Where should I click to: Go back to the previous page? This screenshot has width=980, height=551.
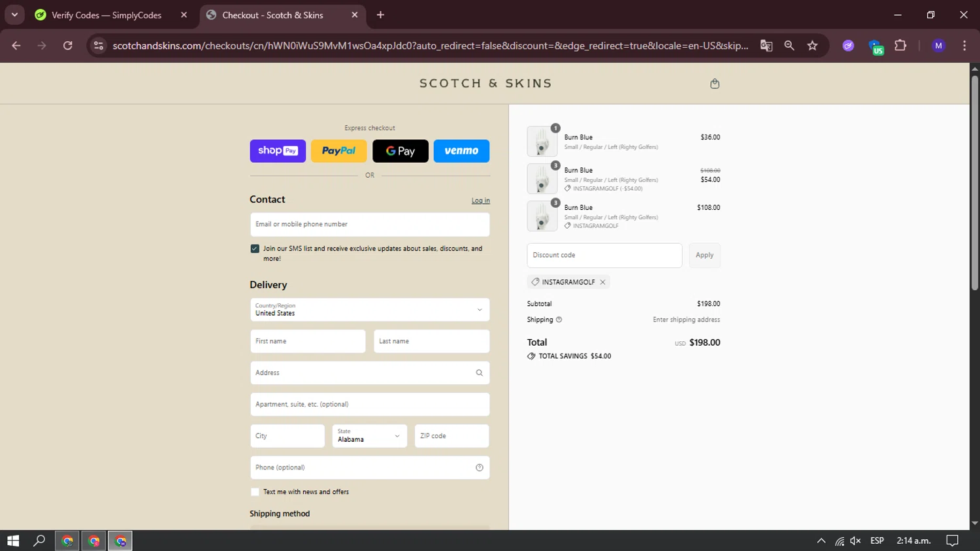pos(16,46)
